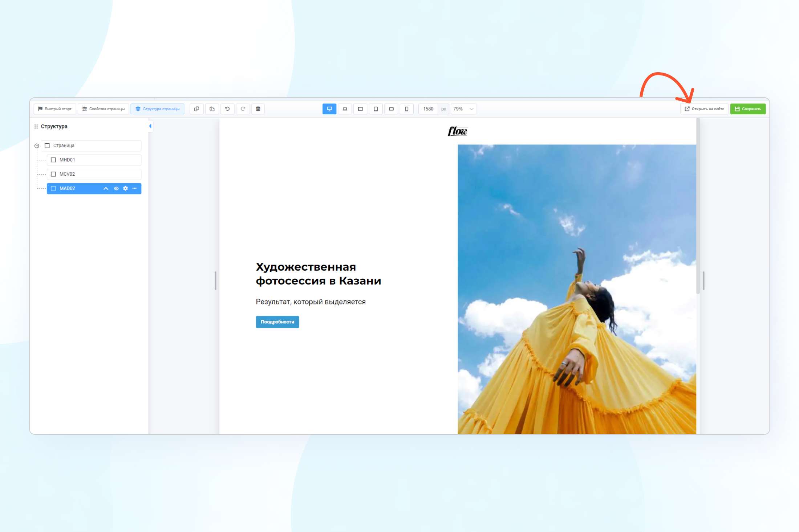Open MAD02 block settings gear
The width and height of the screenshot is (799, 532).
coord(125,188)
